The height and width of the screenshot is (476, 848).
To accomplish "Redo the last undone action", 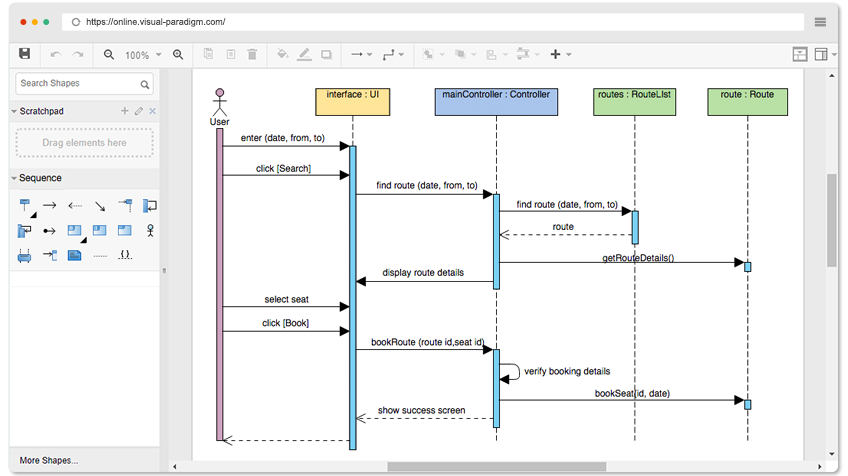I will [x=78, y=55].
